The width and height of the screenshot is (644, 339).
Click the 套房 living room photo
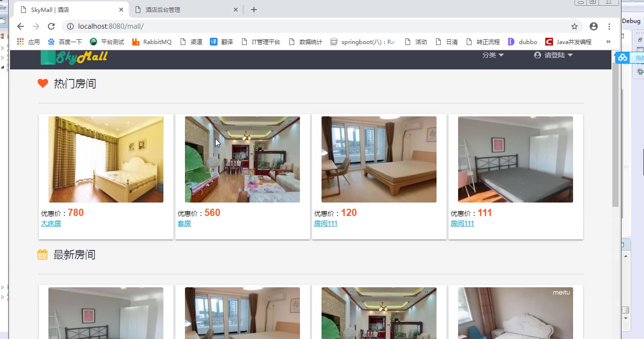click(x=242, y=159)
